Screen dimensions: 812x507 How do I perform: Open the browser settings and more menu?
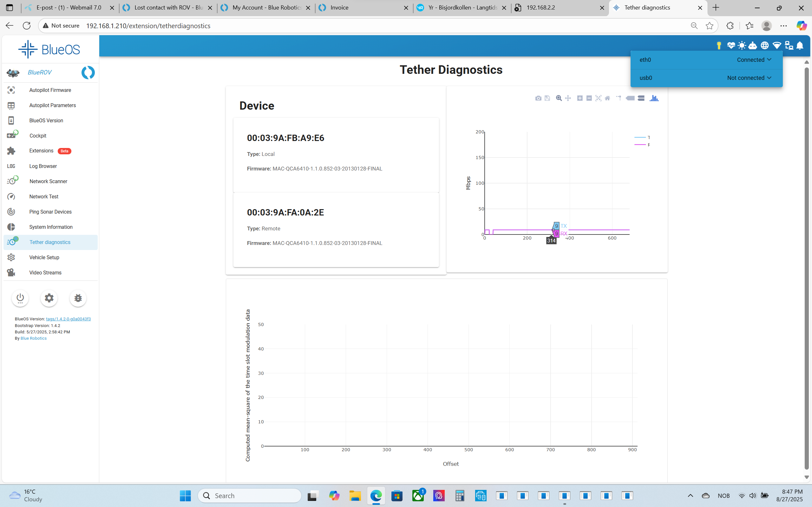(783, 26)
